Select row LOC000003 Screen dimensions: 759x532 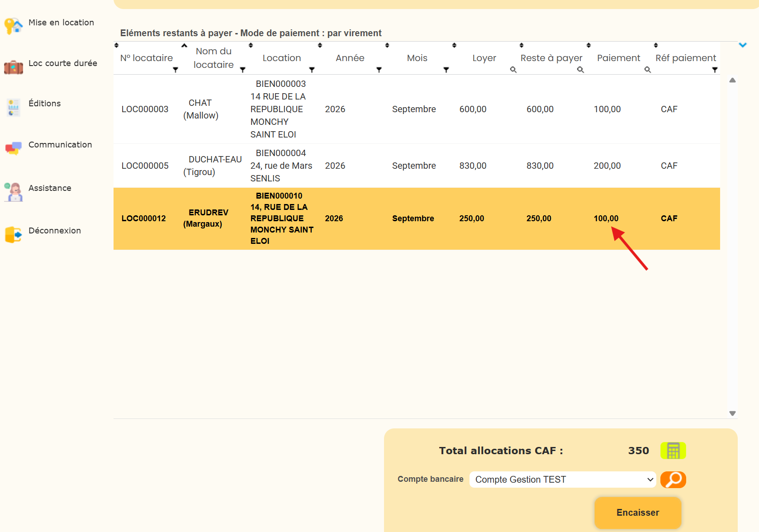point(417,109)
